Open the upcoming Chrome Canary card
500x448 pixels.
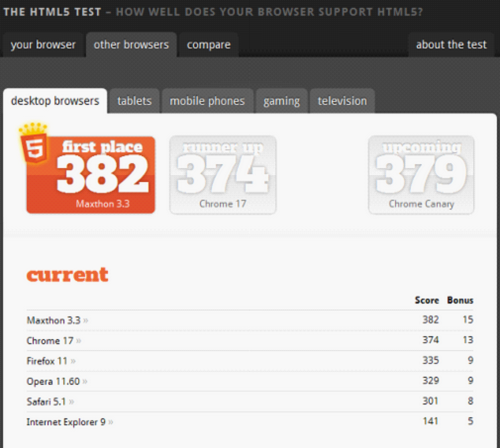point(421,175)
